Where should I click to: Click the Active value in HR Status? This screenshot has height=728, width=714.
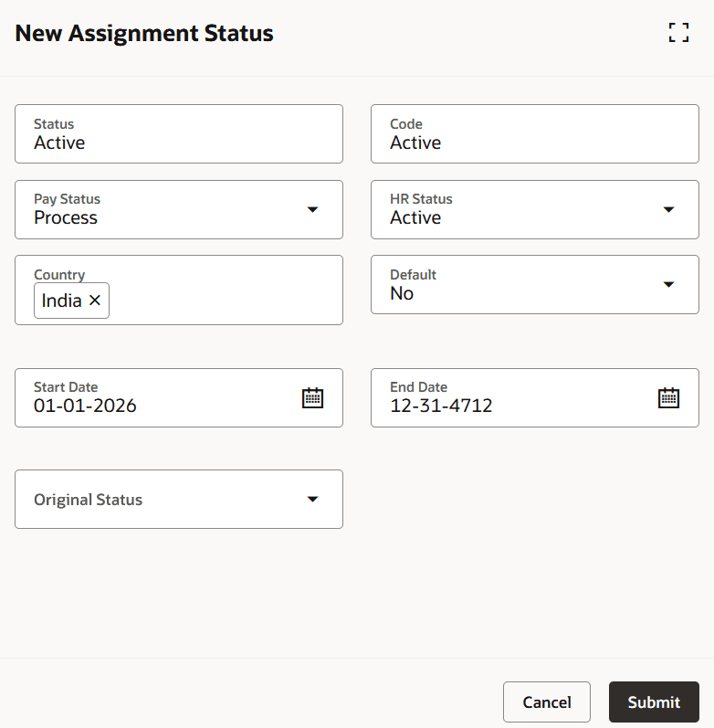coord(415,217)
